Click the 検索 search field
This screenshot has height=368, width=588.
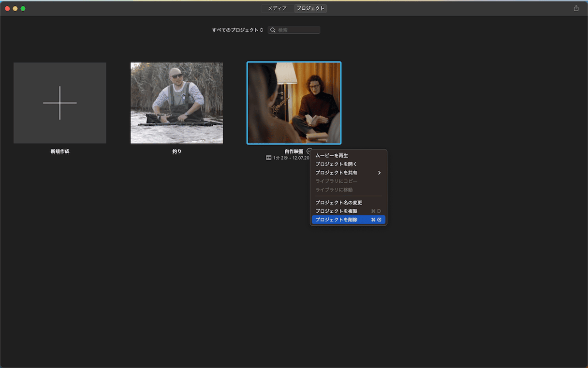click(294, 30)
